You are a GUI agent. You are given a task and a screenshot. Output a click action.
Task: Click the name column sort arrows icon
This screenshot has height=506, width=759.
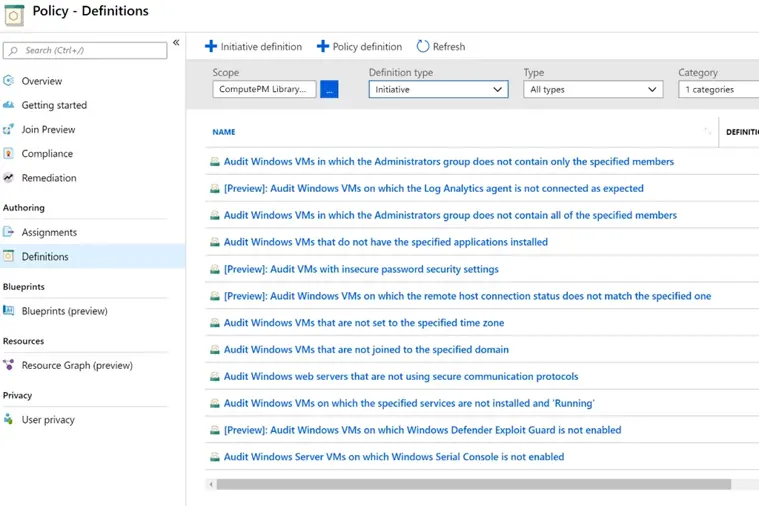pos(708,131)
